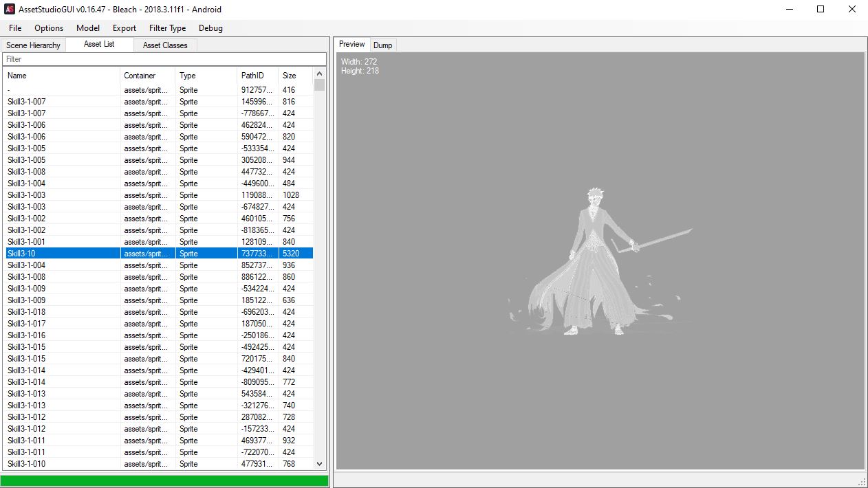Select Skill3-1-011 row with size 932
This screenshot has width=868, height=488.
[x=159, y=441]
